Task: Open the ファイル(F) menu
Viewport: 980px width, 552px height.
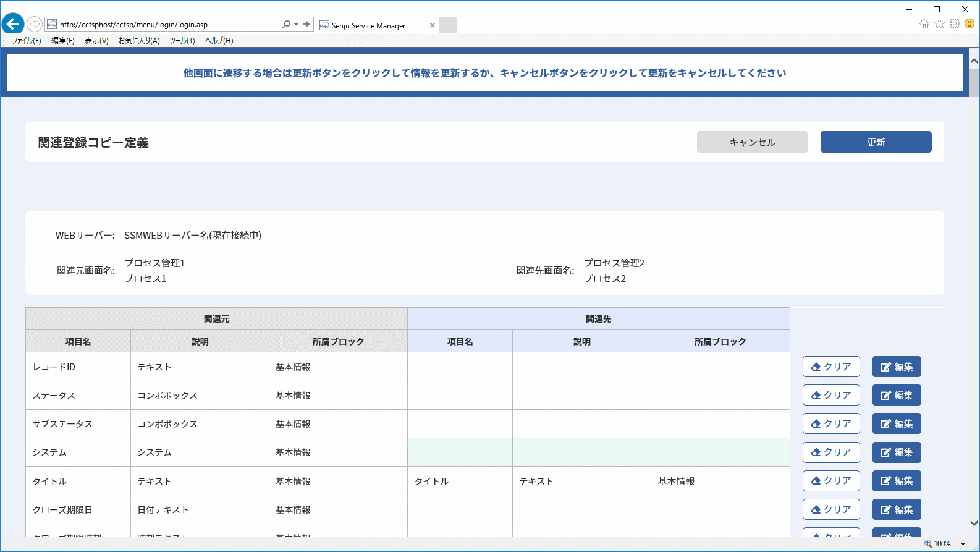Action: click(27, 41)
